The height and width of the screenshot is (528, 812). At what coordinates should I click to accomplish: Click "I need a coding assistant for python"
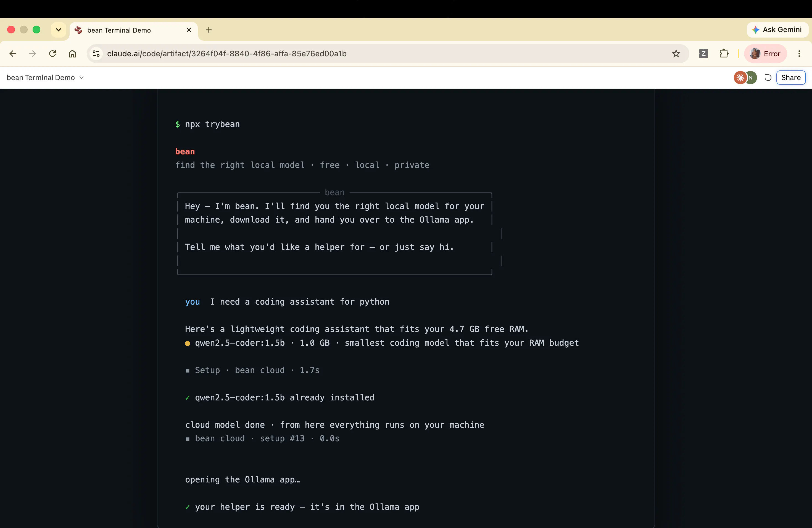300,302
